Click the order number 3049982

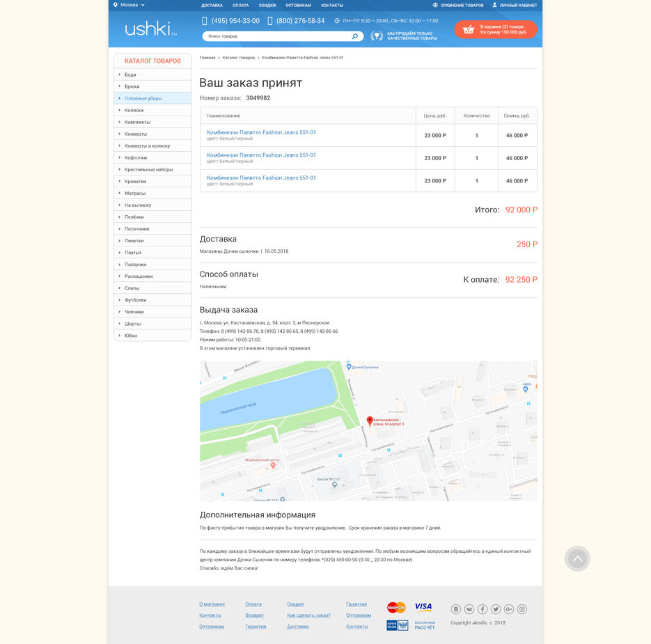click(258, 98)
